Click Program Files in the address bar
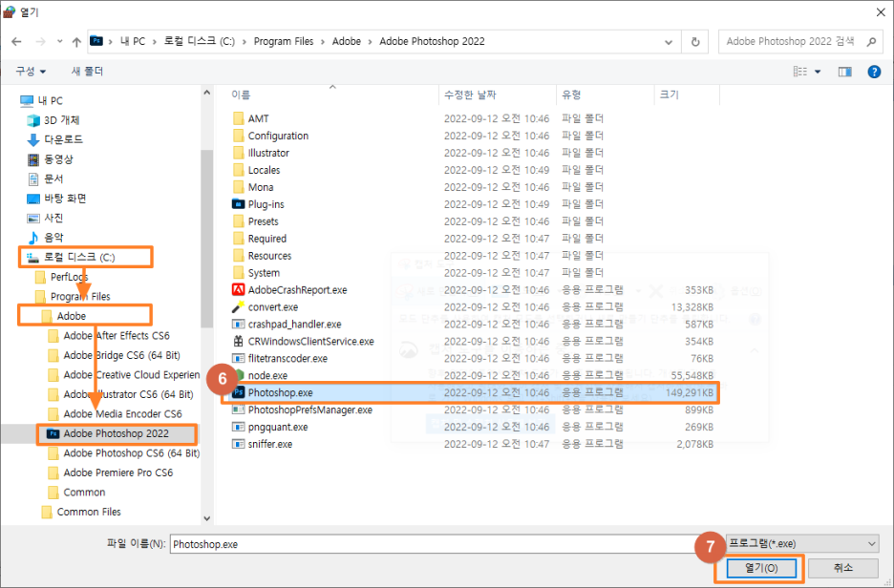Viewport: 894px width, 588px height. click(284, 42)
